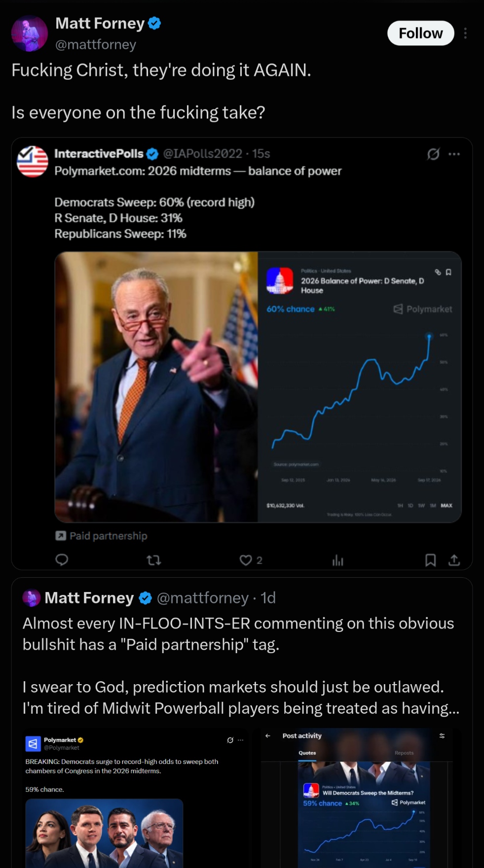This screenshot has height=868, width=484.
Task: Enlarge the Schumer Polymarket chart image
Action: pyautogui.click(x=258, y=387)
